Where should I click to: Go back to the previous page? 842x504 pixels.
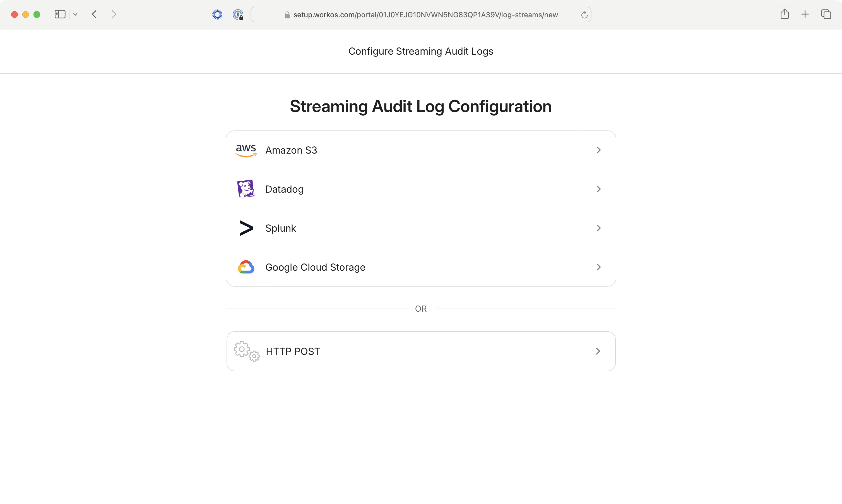95,14
